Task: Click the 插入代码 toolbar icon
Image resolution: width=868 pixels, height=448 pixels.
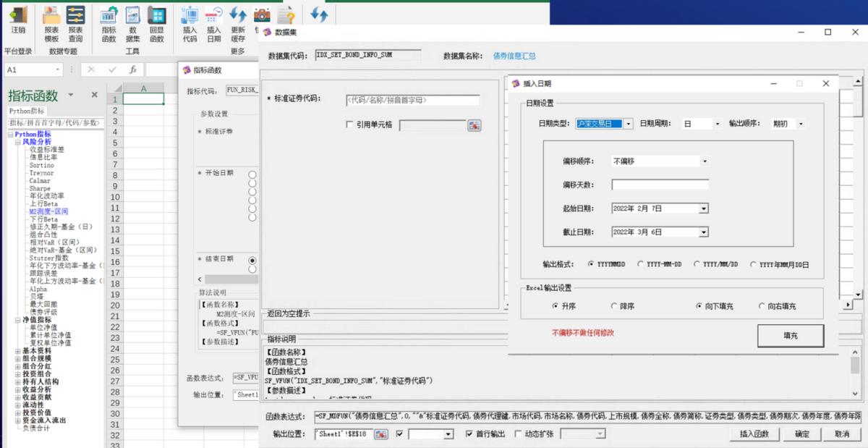Action: tap(190, 19)
